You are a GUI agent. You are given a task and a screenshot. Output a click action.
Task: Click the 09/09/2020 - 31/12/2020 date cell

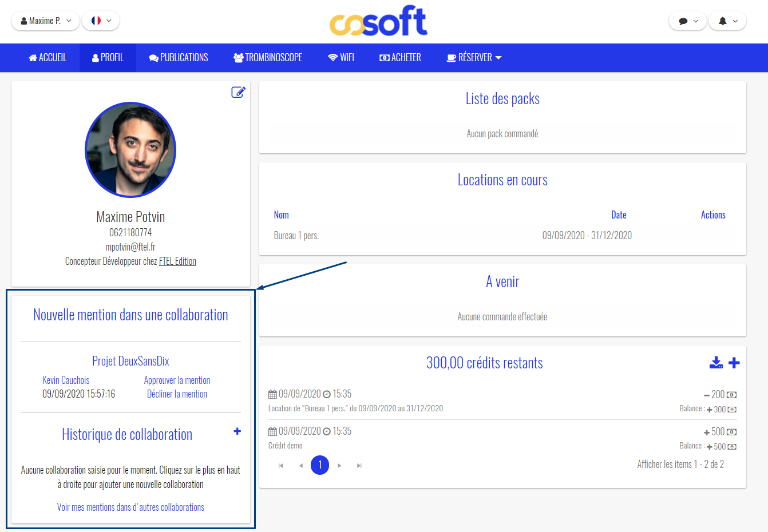(587, 236)
